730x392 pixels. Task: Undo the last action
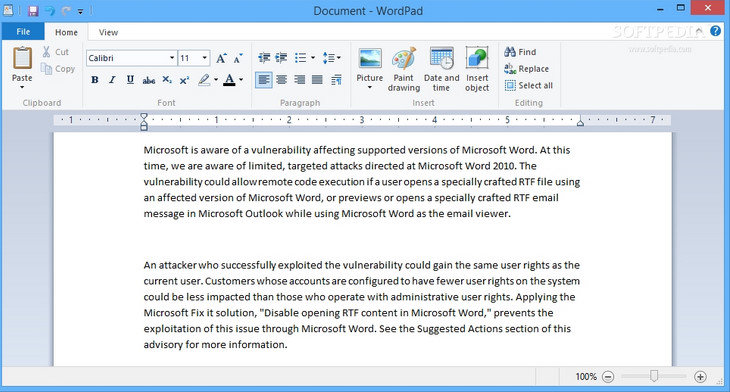[49, 10]
